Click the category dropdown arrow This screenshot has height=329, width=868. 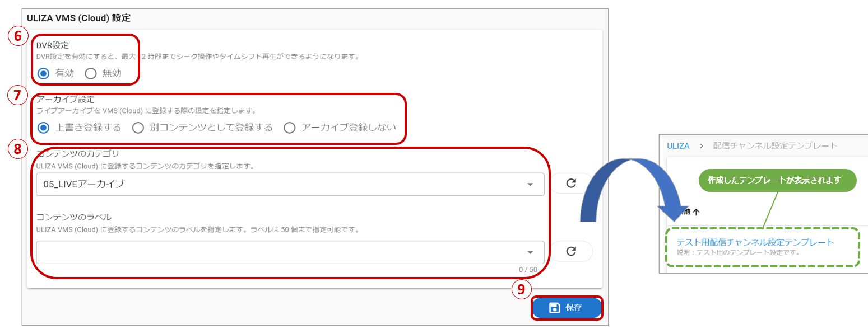pyautogui.click(x=530, y=185)
